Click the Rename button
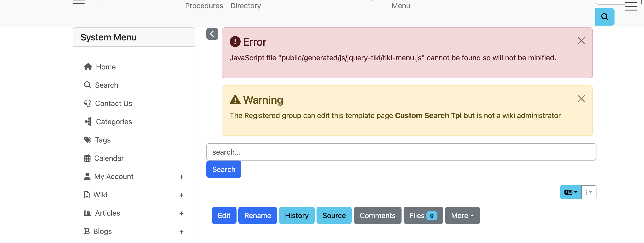644x243 pixels. [258, 215]
